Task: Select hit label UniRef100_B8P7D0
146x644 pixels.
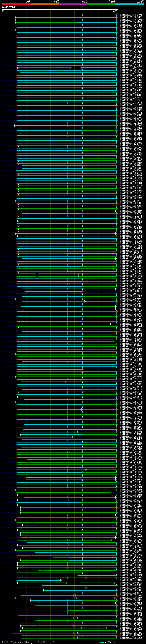Action: tap(131, 165)
